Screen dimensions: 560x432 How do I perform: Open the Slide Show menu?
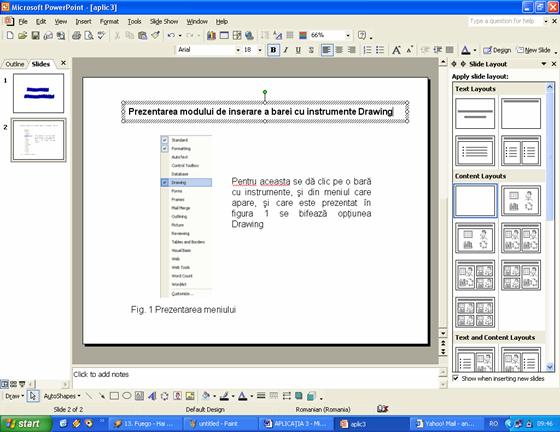click(164, 21)
